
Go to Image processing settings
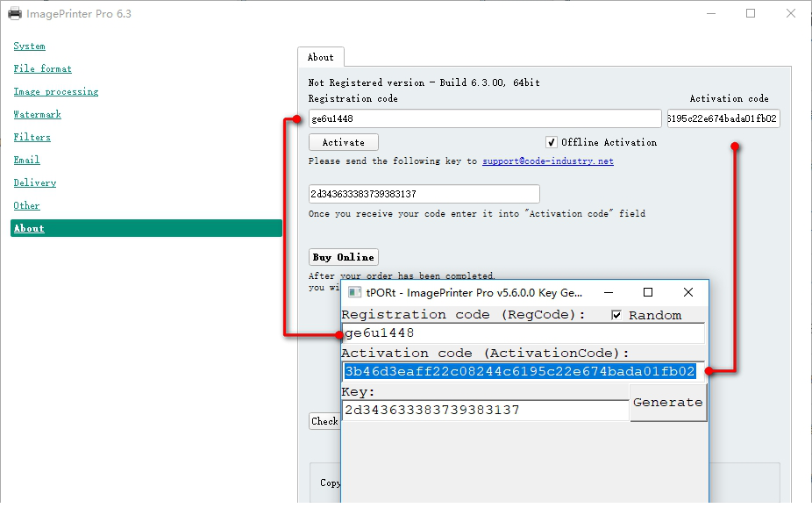(56, 91)
